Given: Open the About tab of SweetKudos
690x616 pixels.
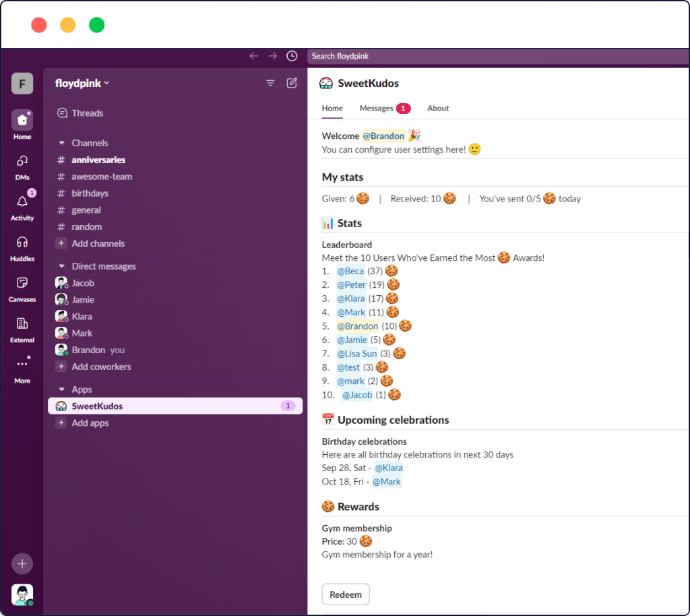Looking at the screenshot, I should tap(437, 108).
